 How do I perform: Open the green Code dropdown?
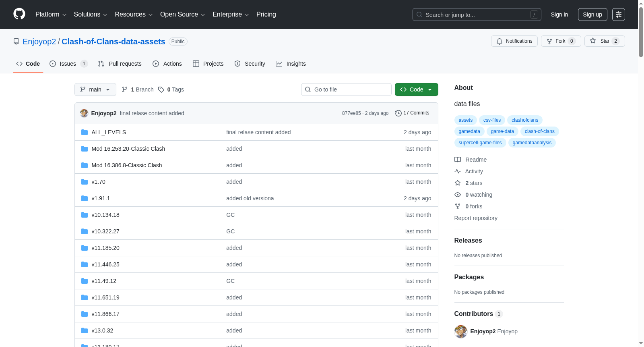point(417,89)
